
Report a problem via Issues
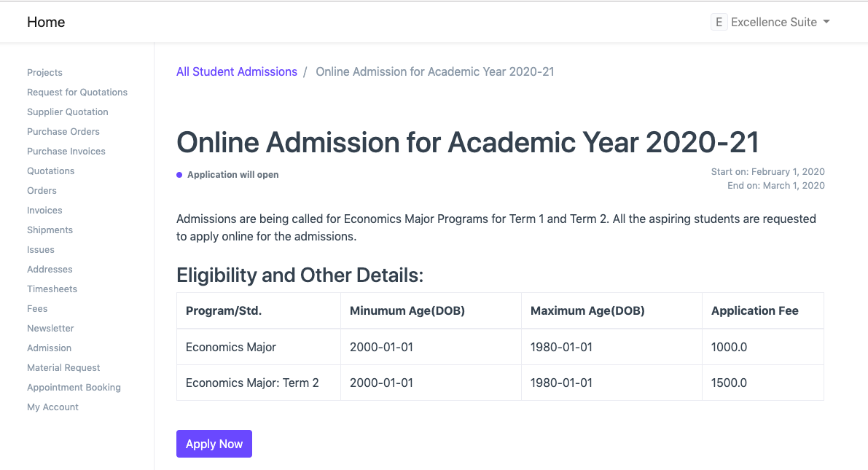pyautogui.click(x=40, y=249)
